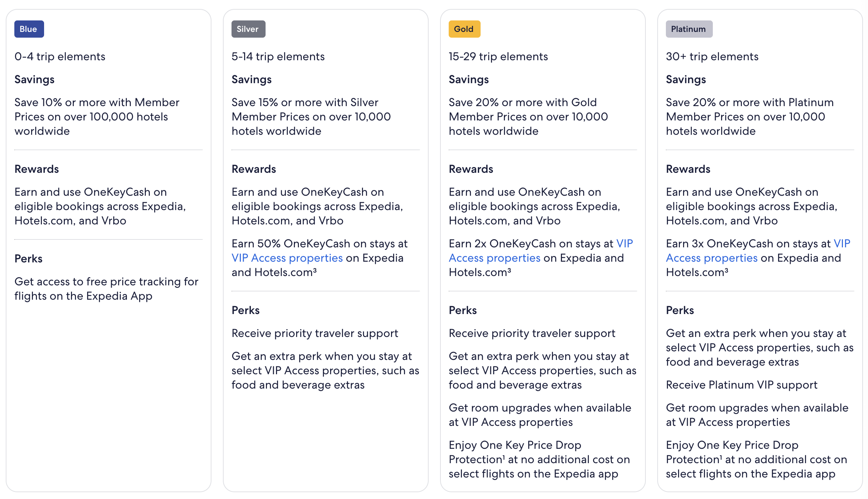
Task: Click the Gold tier badge
Action: [x=464, y=29]
